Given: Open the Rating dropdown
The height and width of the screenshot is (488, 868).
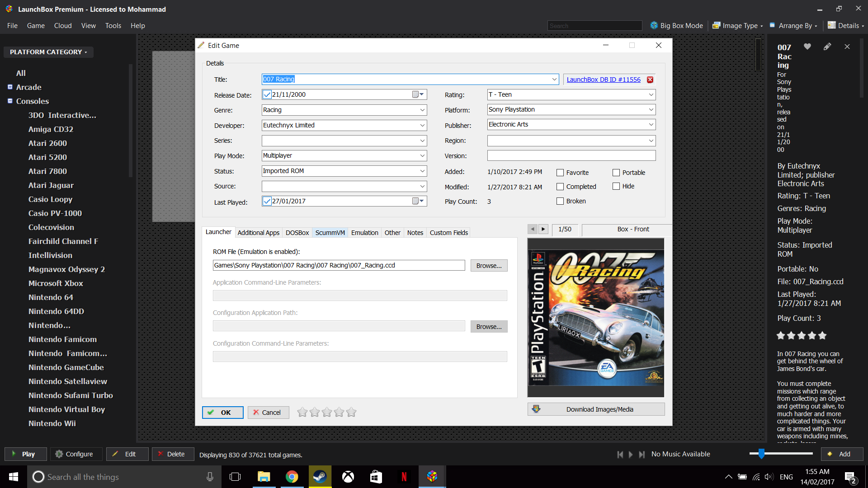Looking at the screenshot, I should (x=651, y=94).
